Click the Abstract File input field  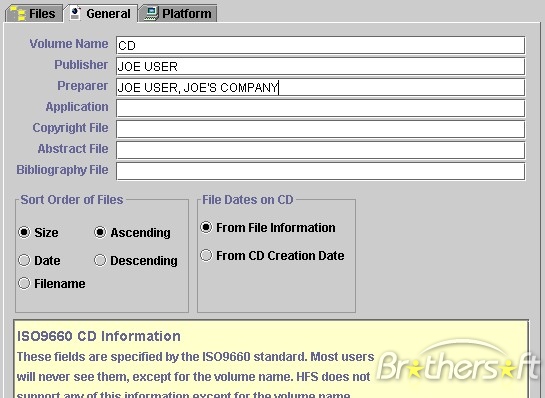320,150
